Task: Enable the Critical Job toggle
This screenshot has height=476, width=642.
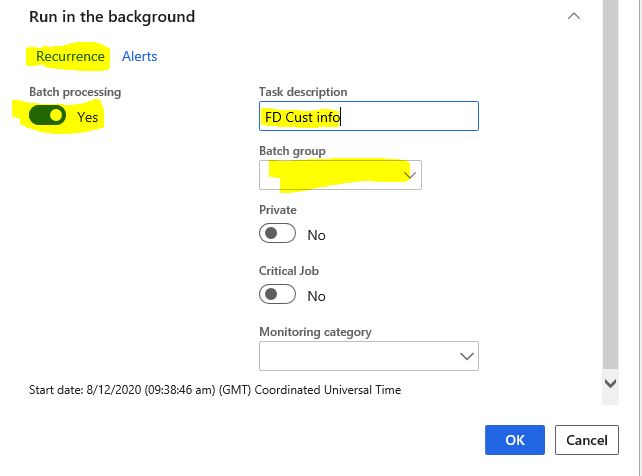Action: (x=277, y=294)
